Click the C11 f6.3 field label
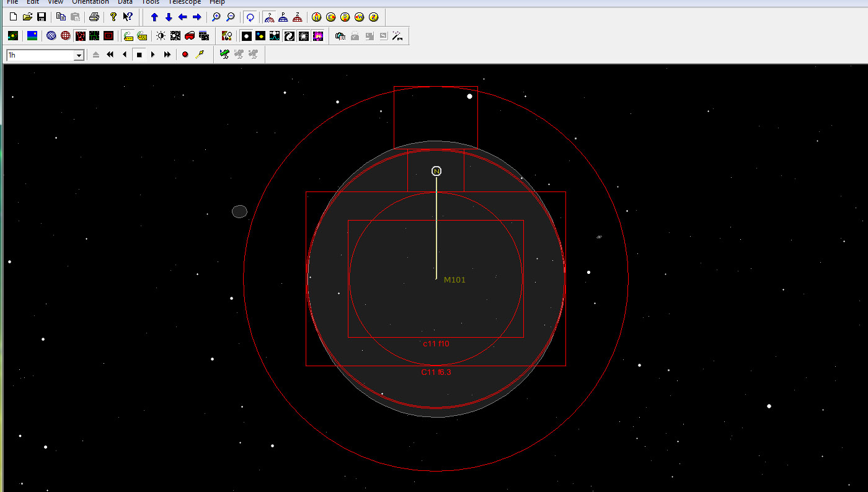 (x=436, y=372)
